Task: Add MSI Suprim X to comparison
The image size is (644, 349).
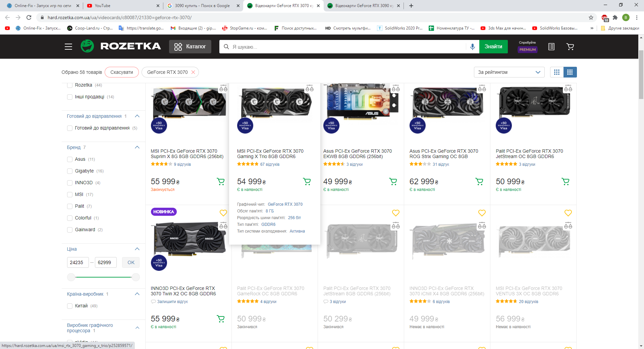Action: tap(223, 89)
